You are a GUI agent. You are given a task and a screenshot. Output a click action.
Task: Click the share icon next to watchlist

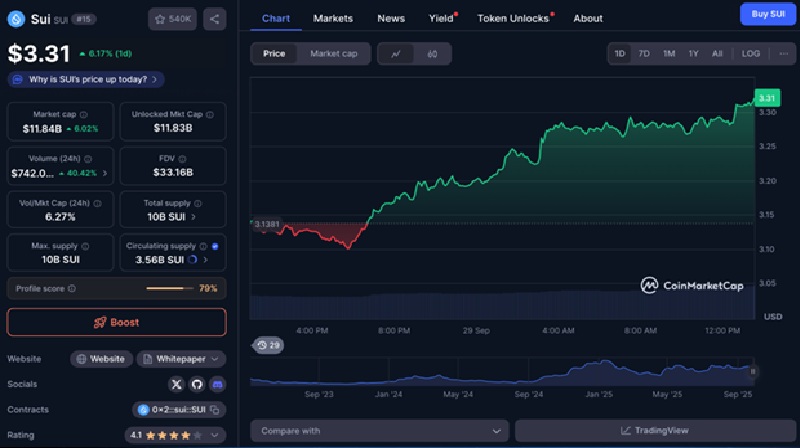click(x=215, y=18)
